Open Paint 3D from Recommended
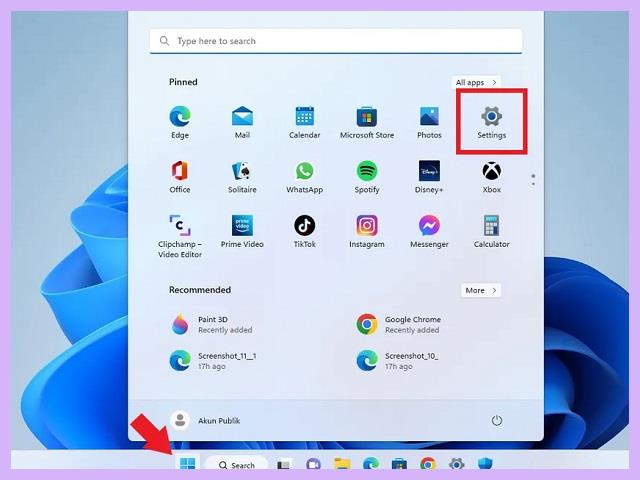This screenshot has height=480, width=640. click(x=212, y=324)
